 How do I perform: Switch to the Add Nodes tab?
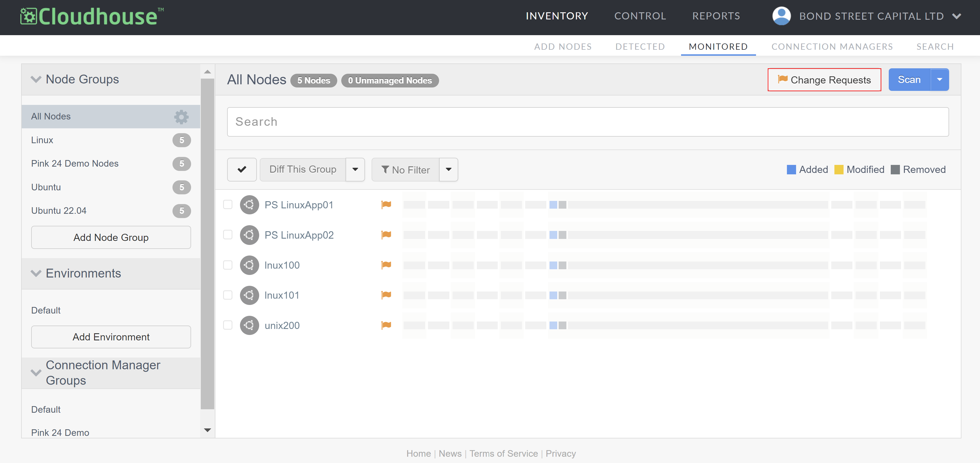click(x=563, y=46)
